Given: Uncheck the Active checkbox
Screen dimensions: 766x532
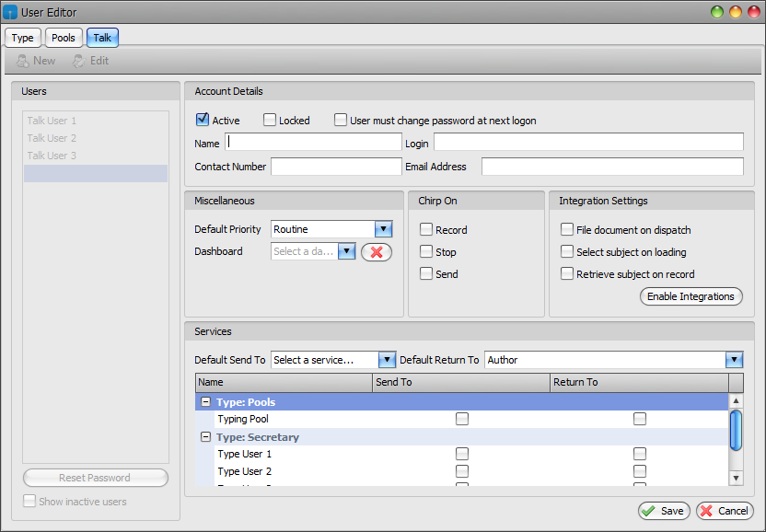Looking at the screenshot, I should [x=203, y=120].
